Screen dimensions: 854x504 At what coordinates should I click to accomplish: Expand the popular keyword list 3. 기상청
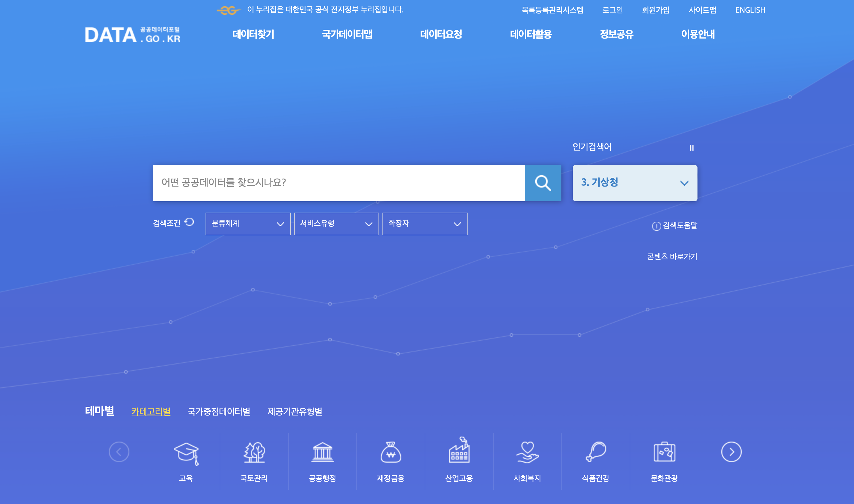click(x=635, y=183)
